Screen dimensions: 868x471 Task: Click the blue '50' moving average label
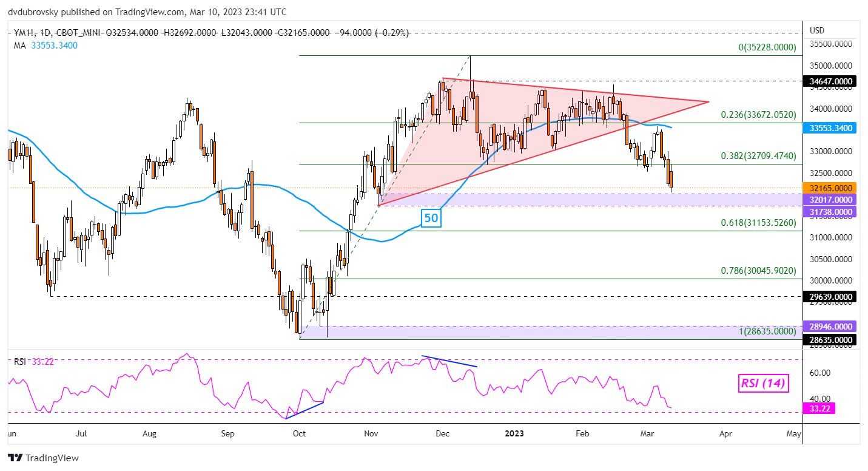pos(431,218)
